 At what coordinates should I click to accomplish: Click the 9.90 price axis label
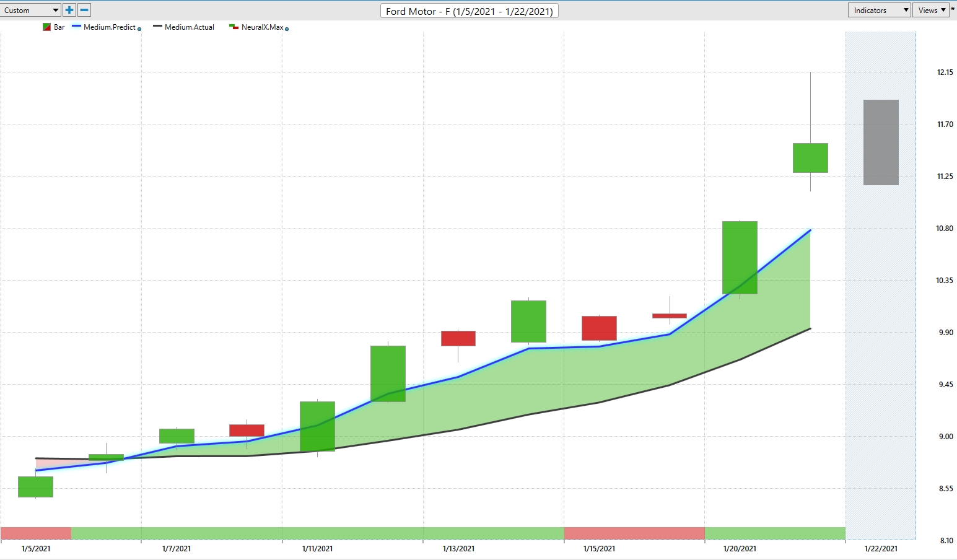[x=946, y=333]
